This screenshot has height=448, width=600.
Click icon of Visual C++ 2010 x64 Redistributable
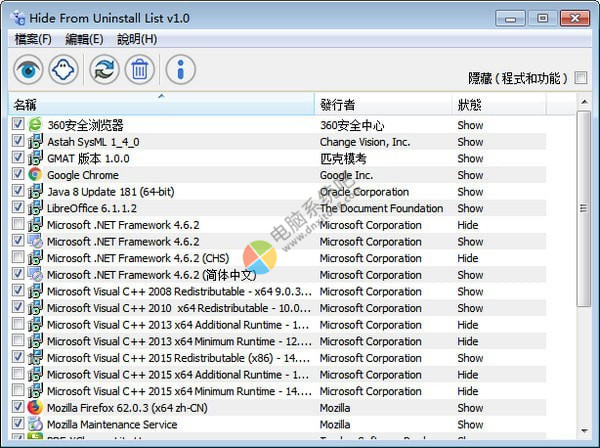tap(35, 308)
